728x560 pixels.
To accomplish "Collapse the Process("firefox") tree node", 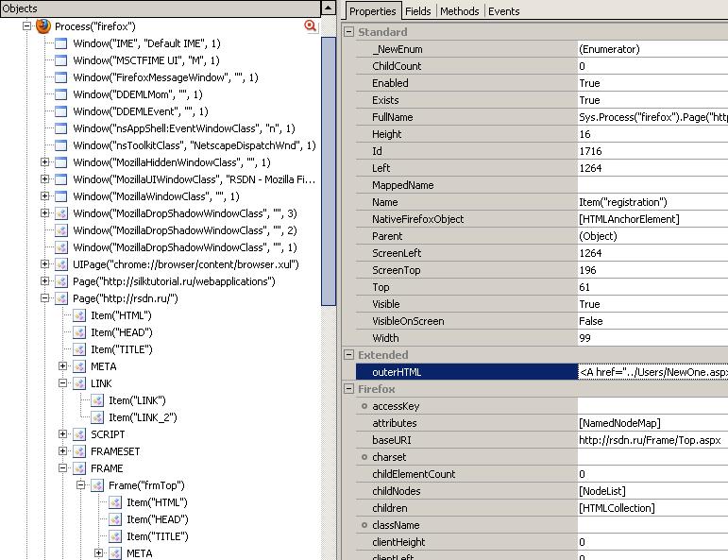I will click(26, 26).
